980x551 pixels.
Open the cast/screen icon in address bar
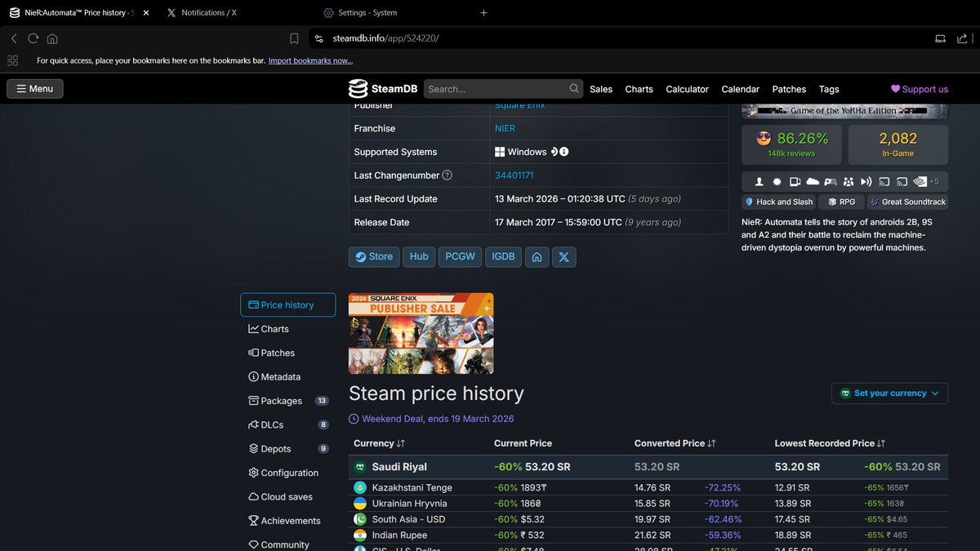tap(940, 38)
